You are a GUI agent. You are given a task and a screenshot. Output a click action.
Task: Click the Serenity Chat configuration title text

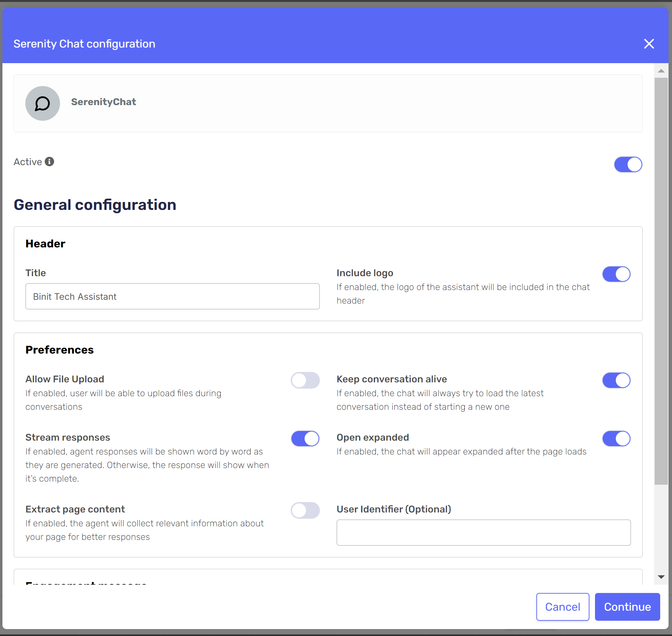pos(84,44)
